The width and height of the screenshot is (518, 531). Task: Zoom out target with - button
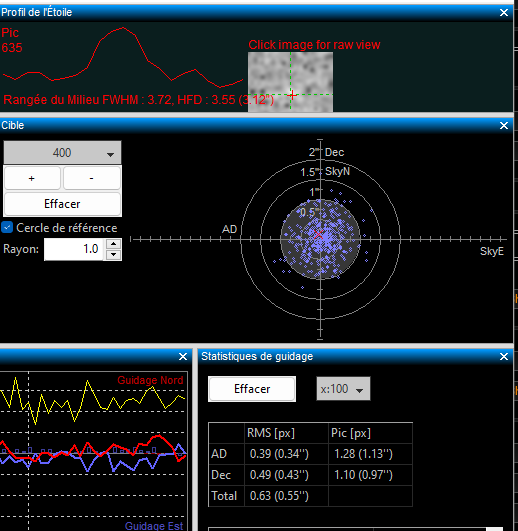tap(92, 178)
